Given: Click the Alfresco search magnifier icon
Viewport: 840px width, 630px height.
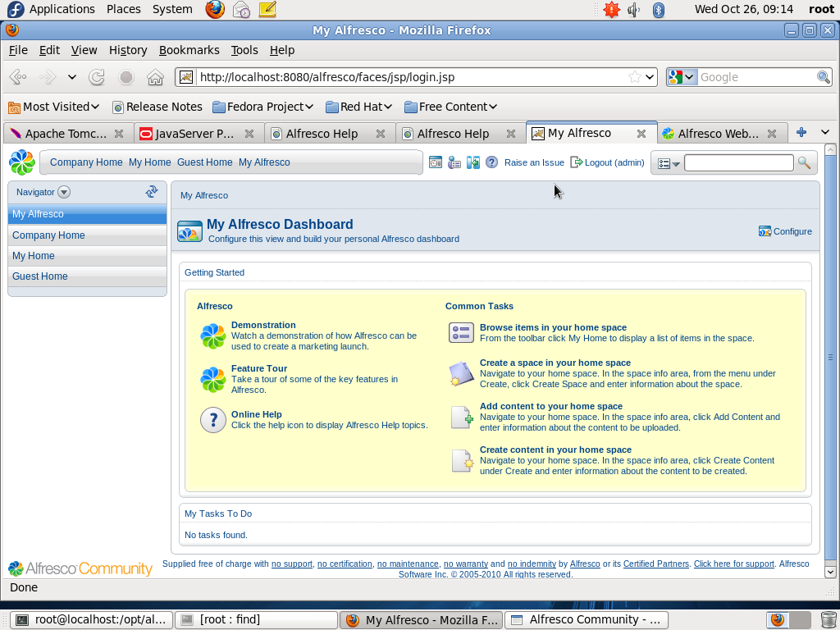Looking at the screenshot, I should point(804,162).
